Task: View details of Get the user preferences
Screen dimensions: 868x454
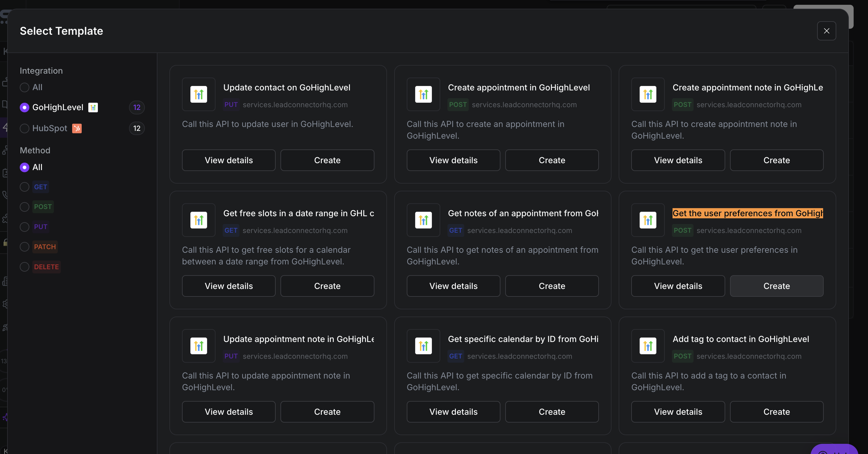Action: 678,286
